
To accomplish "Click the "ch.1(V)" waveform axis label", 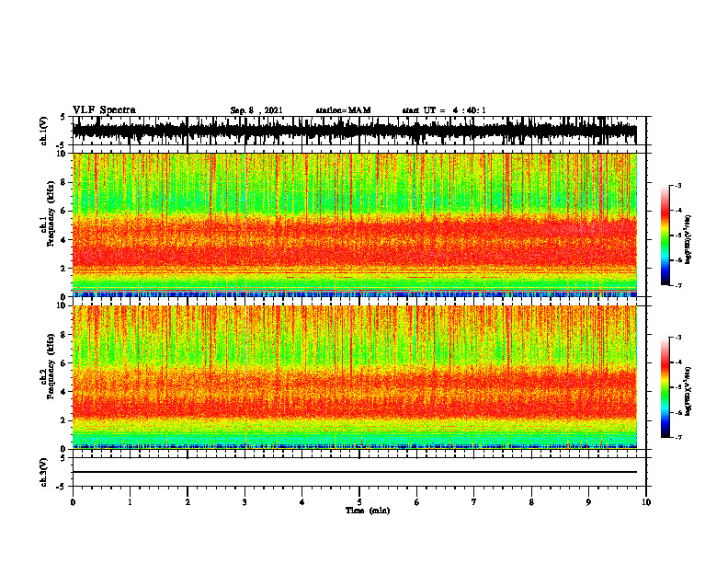I will [x=43, y=131].
